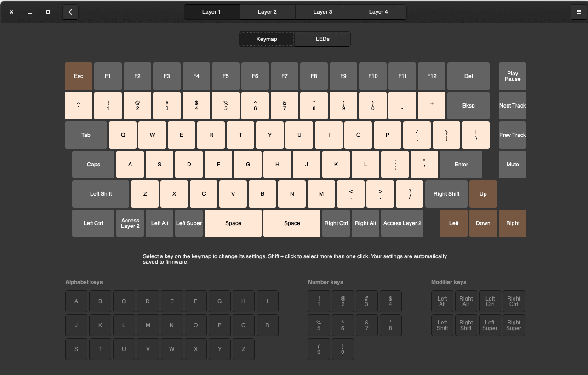The width and height of the screenshot is (588, 375).
Task: Select the Access Layer 2 key
Action: (x=130, y=223)
